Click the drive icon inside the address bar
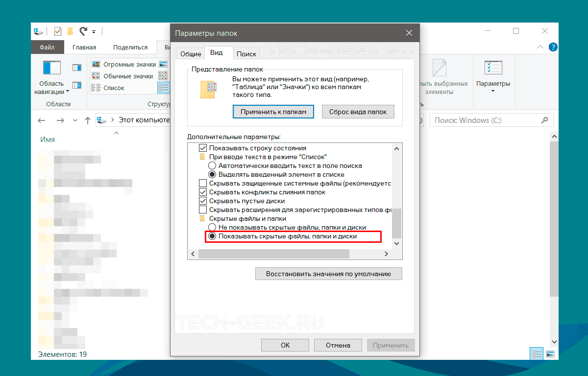Viewport: 588px width, 376px height. (x=102, y=120)
